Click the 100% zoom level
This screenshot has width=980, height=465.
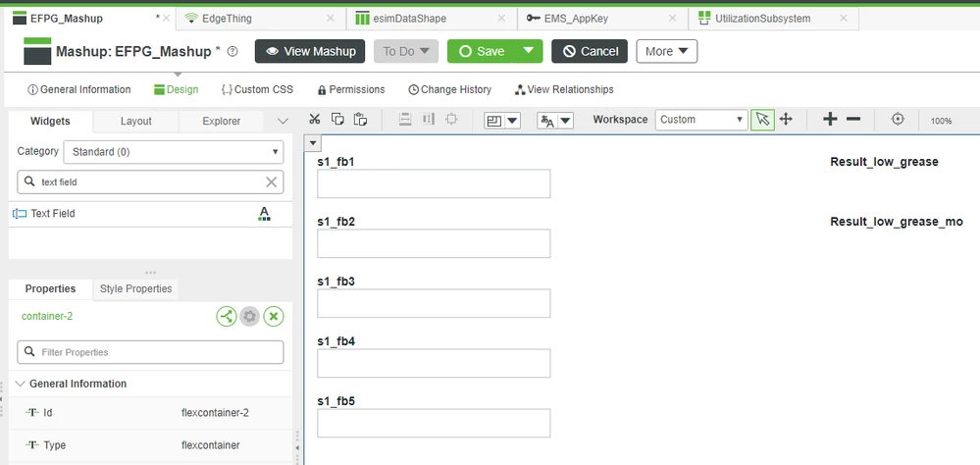941,121
